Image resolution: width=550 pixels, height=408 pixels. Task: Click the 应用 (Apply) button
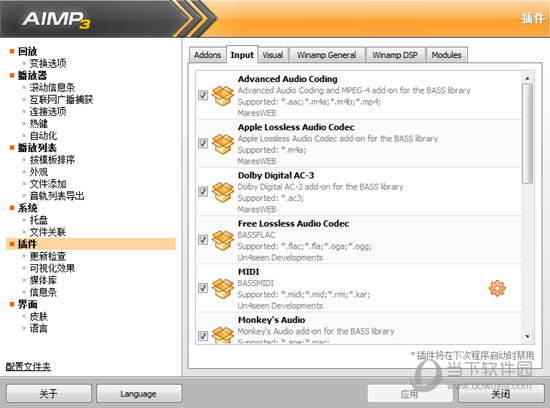[x=409, y=394]
